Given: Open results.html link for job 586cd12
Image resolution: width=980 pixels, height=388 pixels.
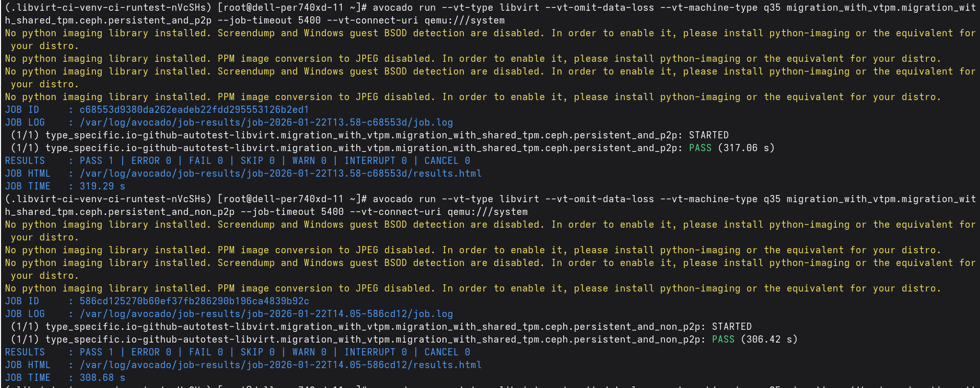Looking at the screenshot, I should coord(280,365).
